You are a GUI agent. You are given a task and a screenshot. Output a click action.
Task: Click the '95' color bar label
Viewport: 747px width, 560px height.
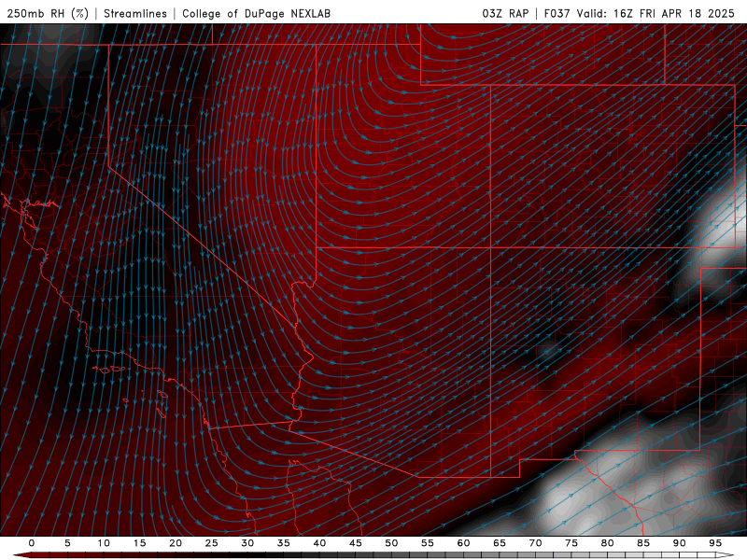(715, 543)
